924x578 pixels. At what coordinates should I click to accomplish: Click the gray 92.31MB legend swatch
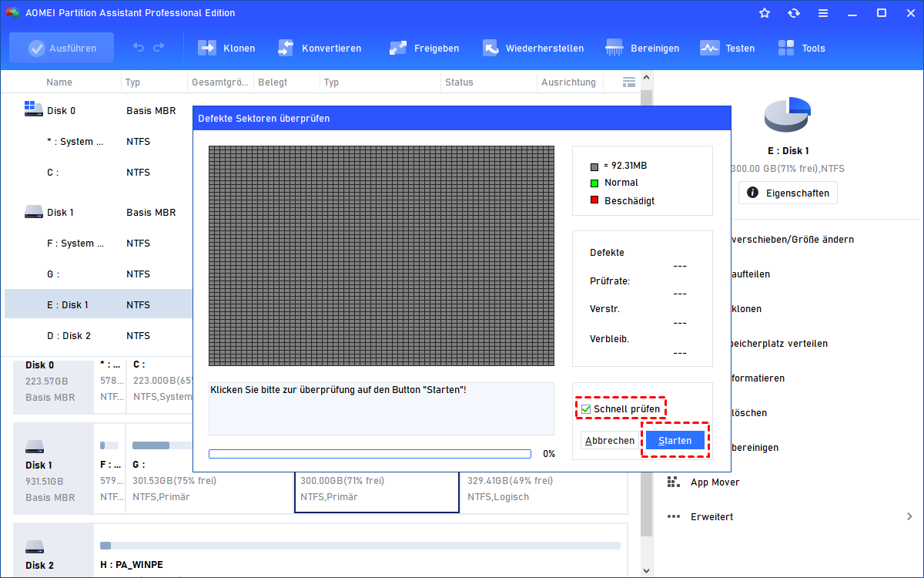pyautogui.click(x=594, y=166)
